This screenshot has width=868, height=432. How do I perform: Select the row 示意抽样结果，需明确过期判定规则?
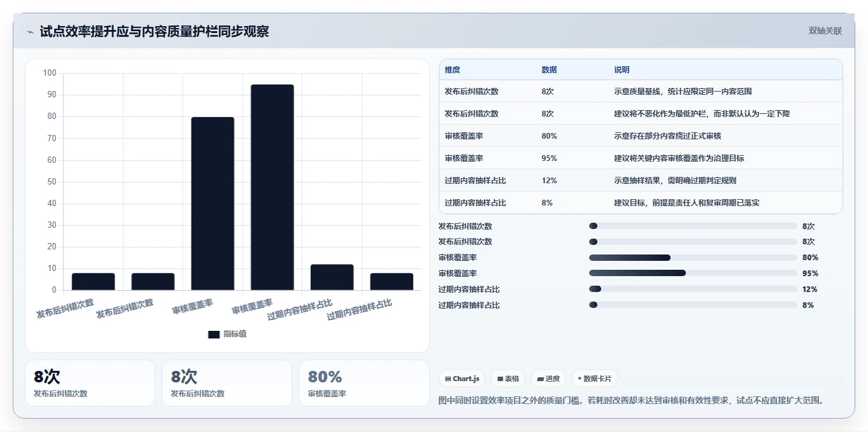641,181
